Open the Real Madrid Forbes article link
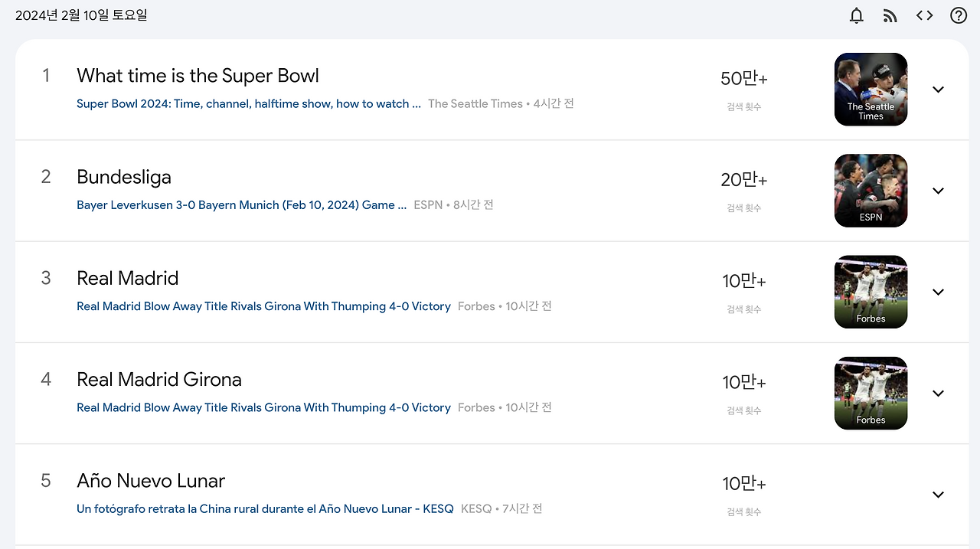The height and width of the screenshot is (549, 980). 263,306
